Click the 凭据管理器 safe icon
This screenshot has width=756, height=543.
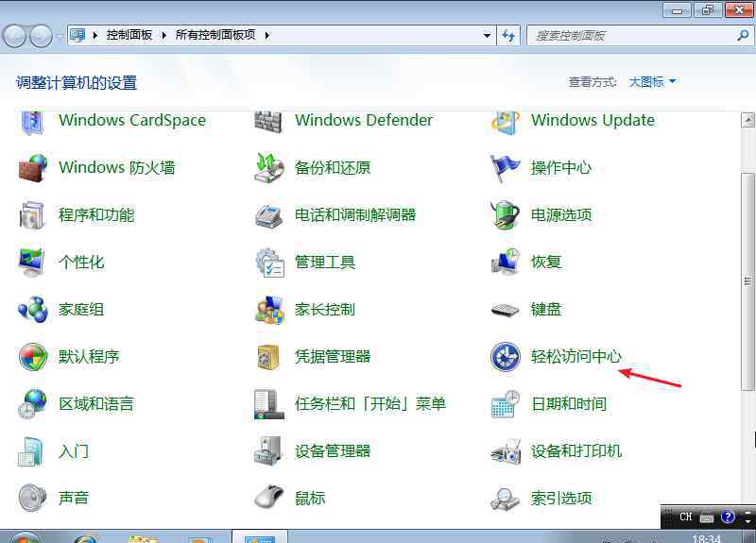pos(268,357)
